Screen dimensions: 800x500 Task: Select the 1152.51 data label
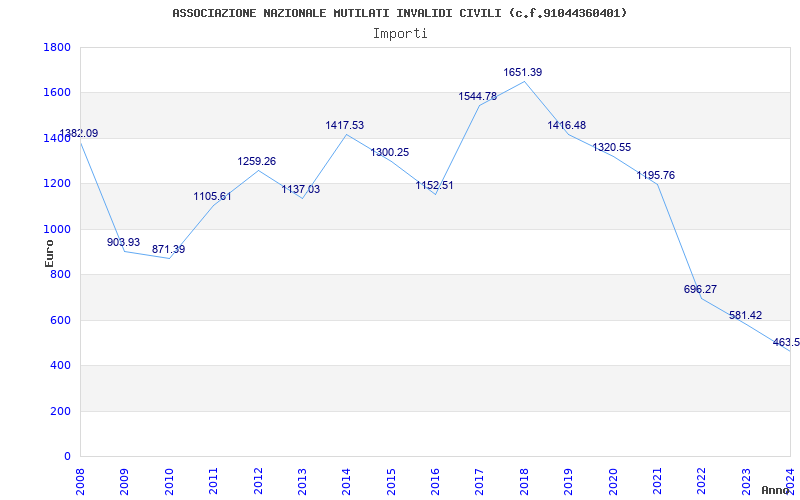click(x=434, y=186)
